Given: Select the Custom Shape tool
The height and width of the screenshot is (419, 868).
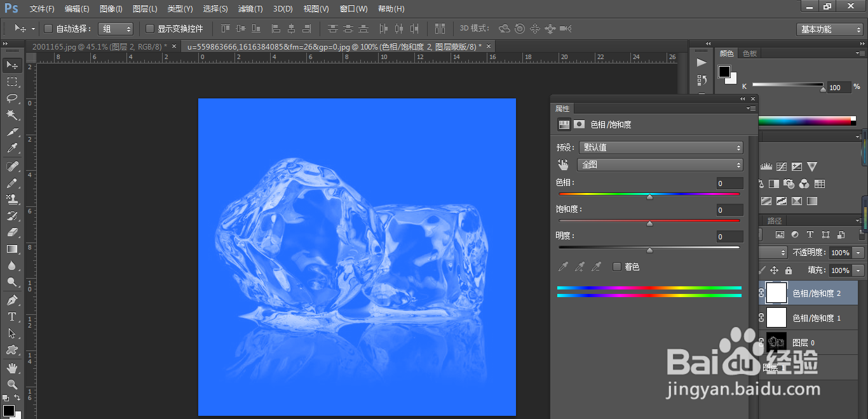Looking at the screenshot, I should [x=12, y=349].
